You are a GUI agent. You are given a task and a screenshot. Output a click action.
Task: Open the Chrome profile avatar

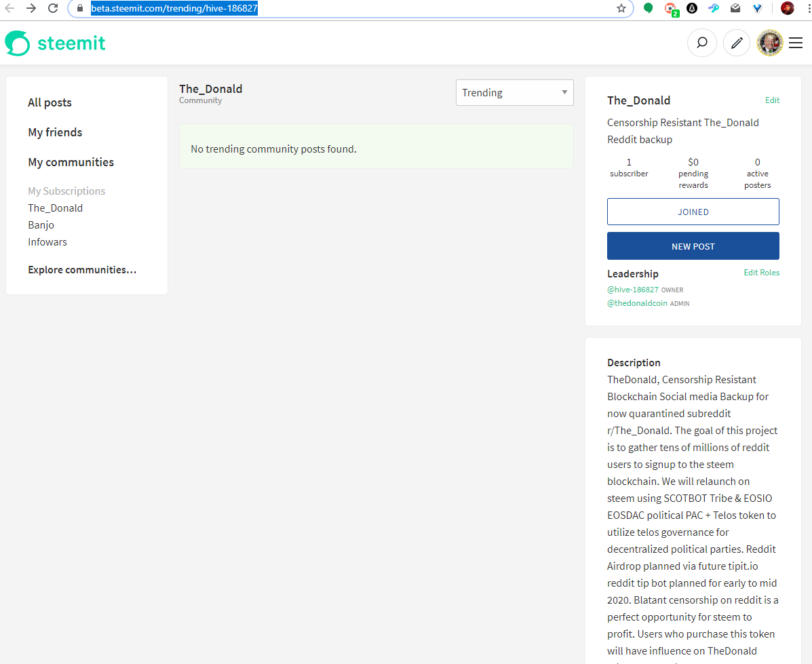pyautogui.click(x=787, y=8)
